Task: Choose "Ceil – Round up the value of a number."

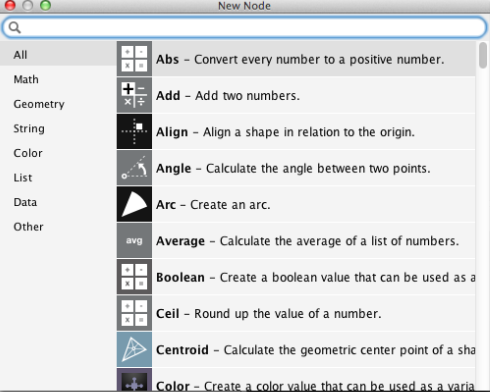Action: 296,313
